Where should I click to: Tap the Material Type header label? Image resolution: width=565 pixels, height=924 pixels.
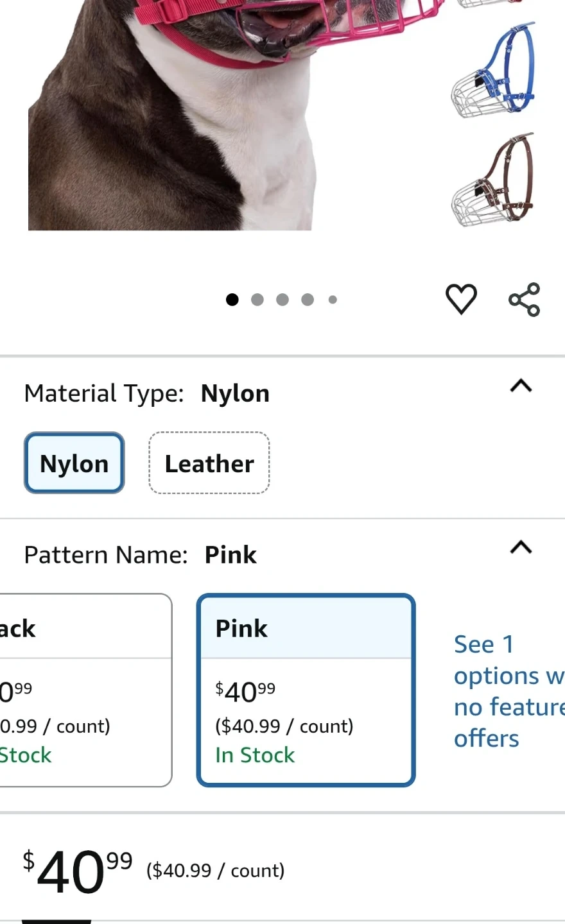click(104, 393)
